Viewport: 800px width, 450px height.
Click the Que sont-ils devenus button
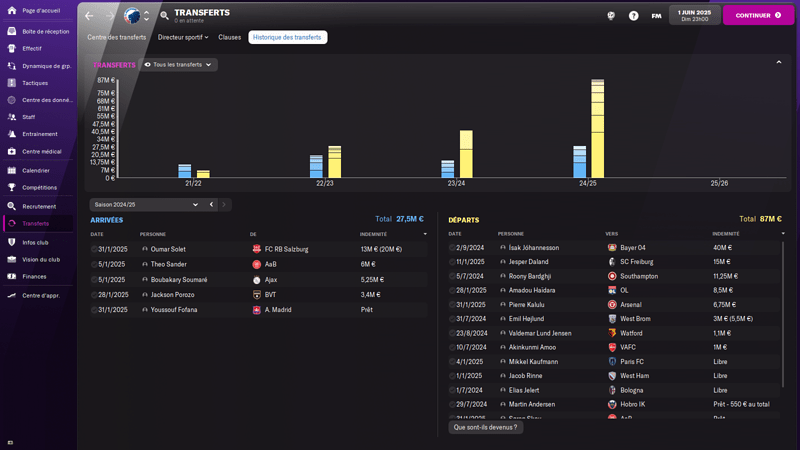click(x=485, y=427)
